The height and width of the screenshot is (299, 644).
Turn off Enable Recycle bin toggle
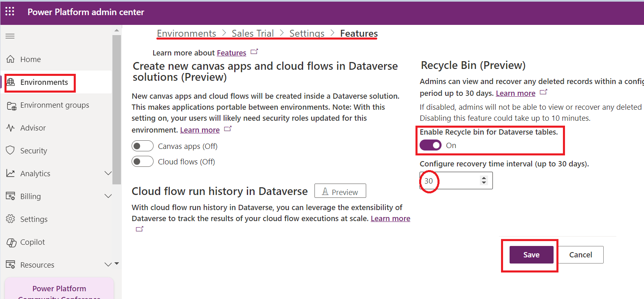click(x=431, y=145)
